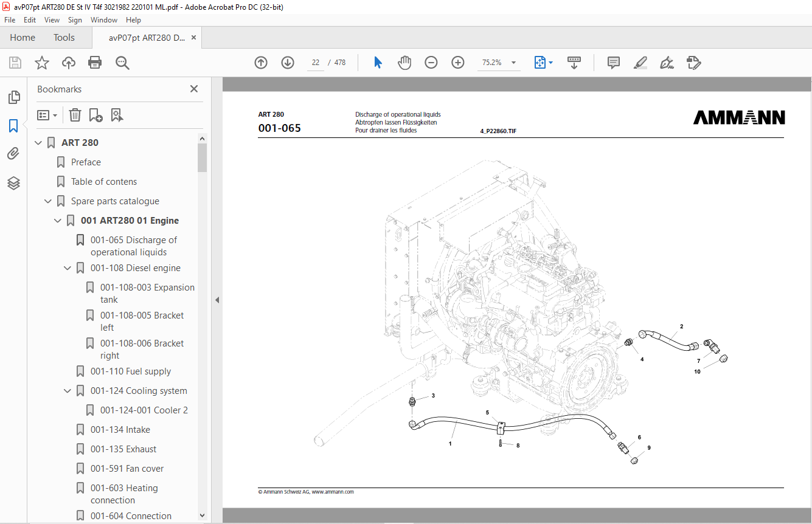Open 001-065 Discharge of operational liquids bookmark
This screenshot has width=812, height=524.
coord(134,246)
